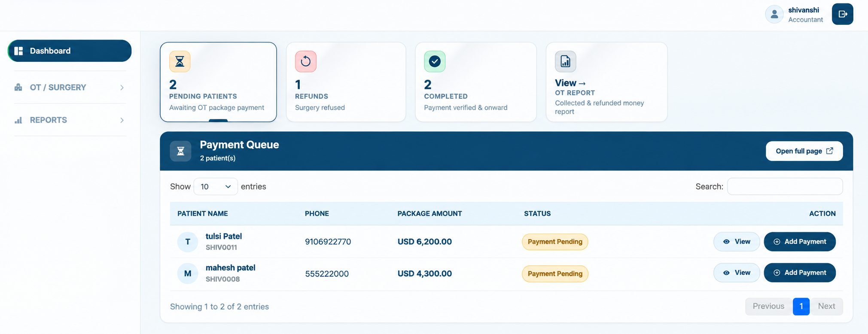The width and height of the screenshot is (868, 334).
Task: Select OT / SURGERY in sidebar
Action: 70,88
